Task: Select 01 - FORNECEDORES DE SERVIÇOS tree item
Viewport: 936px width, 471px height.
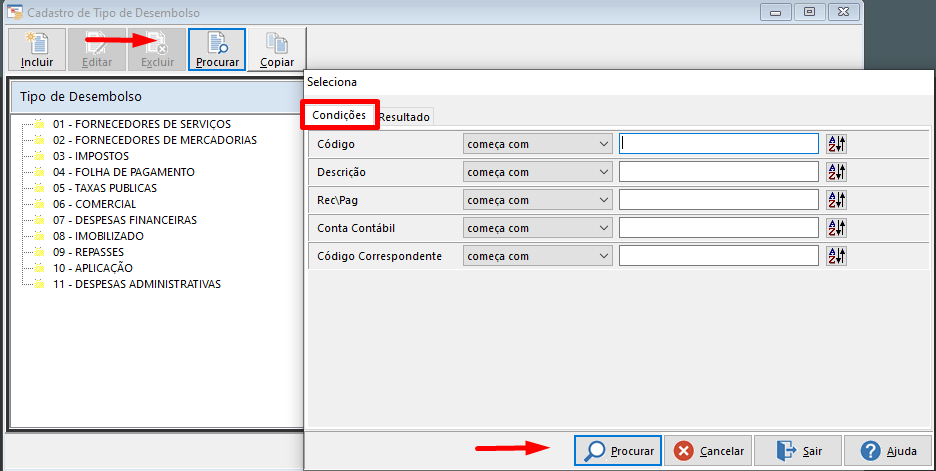Action: pyautogui.click(x=141, y=124)
